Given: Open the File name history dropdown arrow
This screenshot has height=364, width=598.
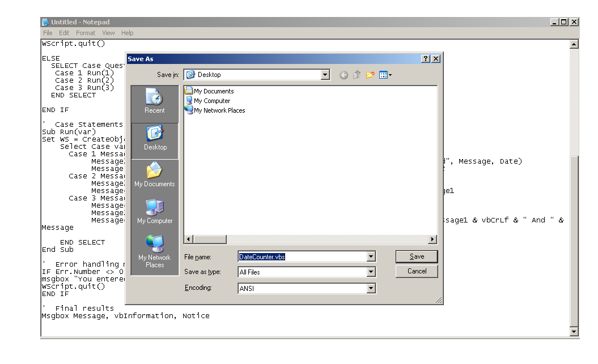Looking at the screenshot, I should point(372,256).
